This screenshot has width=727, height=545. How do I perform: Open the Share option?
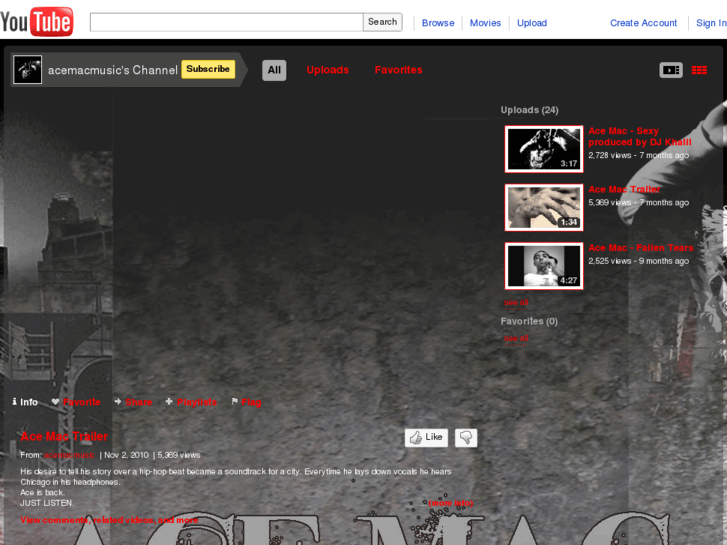click(x=133, y=402)
